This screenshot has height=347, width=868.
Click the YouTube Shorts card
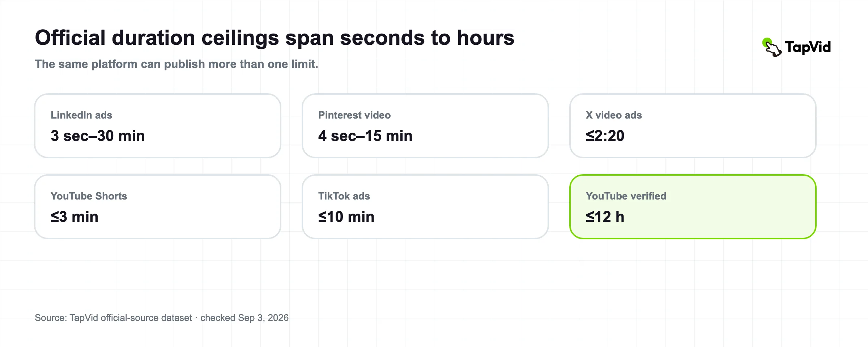click(158, 207)
